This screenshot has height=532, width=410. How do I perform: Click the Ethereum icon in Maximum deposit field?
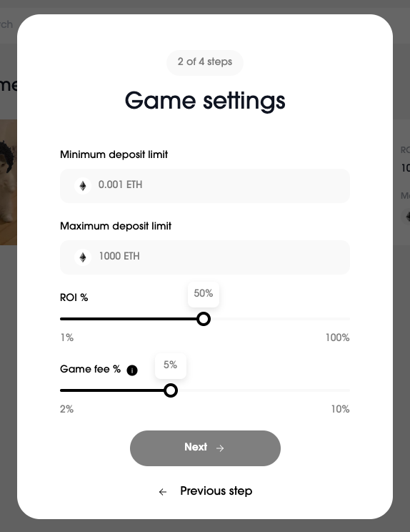pos(83,257)
